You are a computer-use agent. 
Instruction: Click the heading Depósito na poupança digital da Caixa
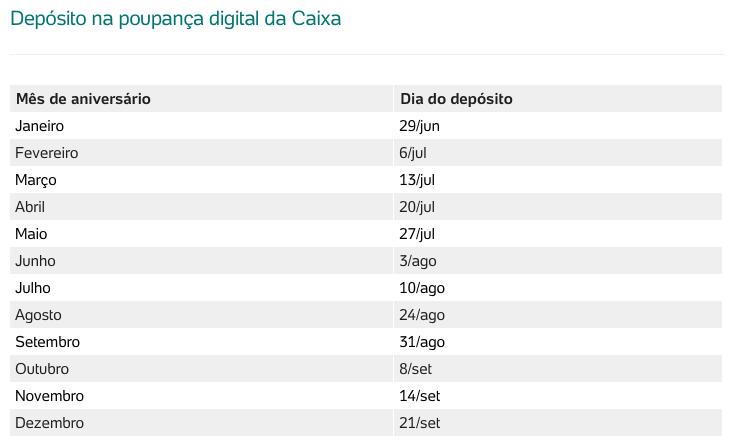click(175, 19)
